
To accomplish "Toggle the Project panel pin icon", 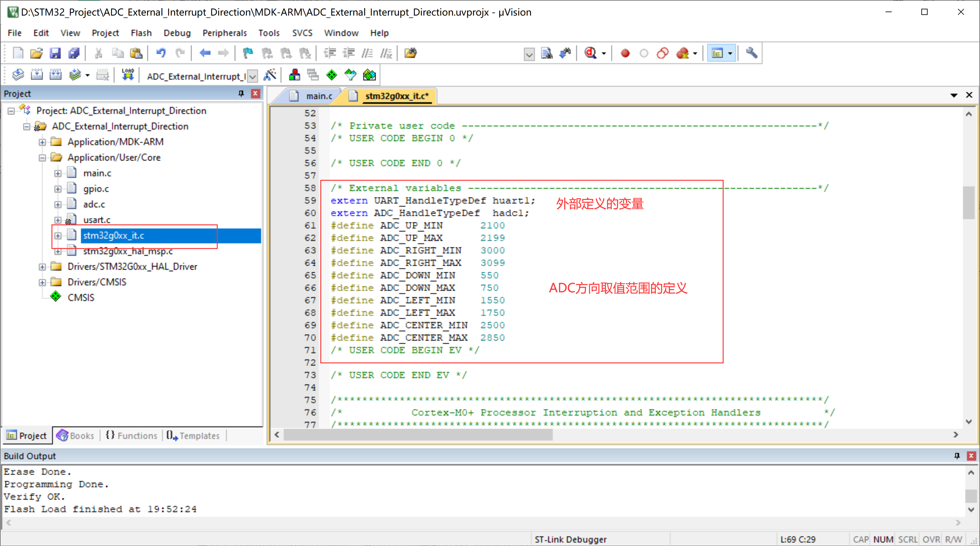I will [241, 93].
